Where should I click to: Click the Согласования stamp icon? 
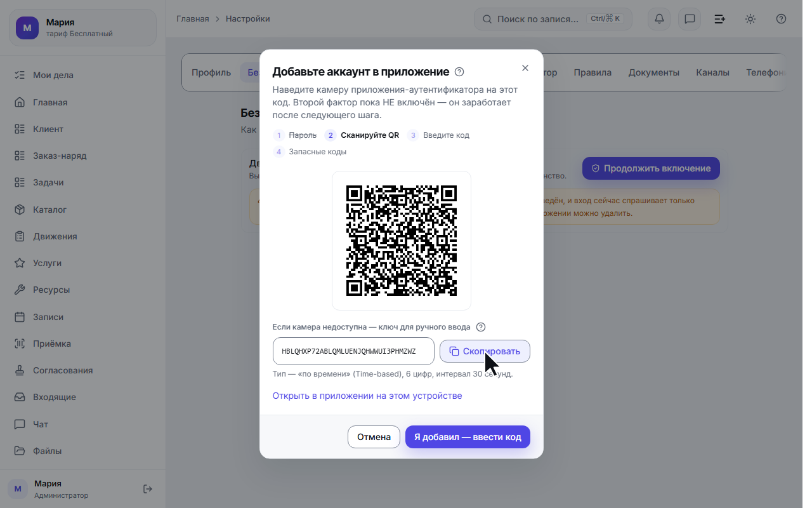click(x=20, y=370)
